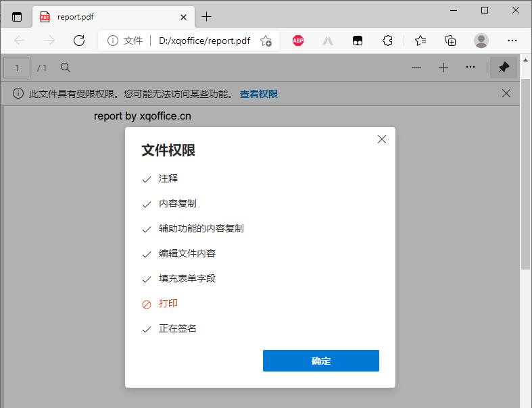532x408 pixels.
Task: Open the tab actions menu
Action: 17,17
